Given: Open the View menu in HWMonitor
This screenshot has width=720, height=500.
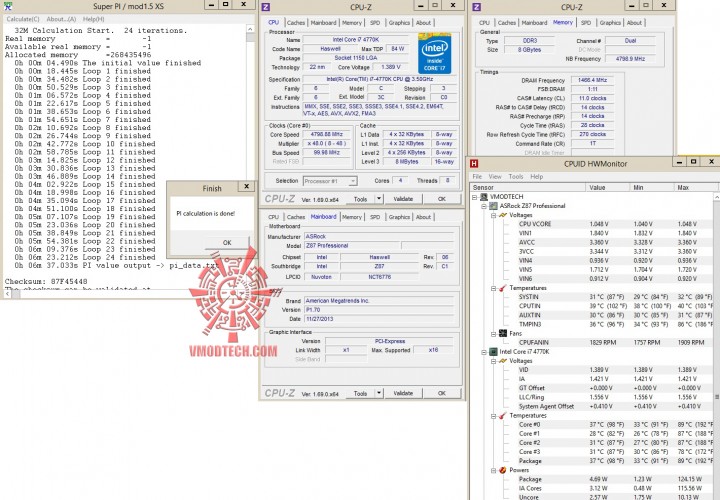Looking at the screenshot, I should coord(495,176).
